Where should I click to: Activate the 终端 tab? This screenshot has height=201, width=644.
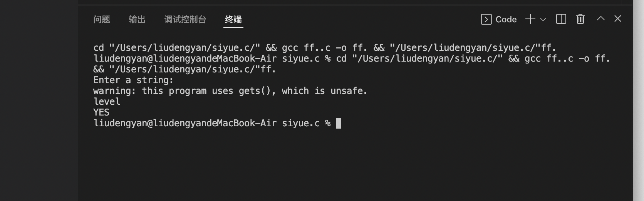tap(233, 19)
